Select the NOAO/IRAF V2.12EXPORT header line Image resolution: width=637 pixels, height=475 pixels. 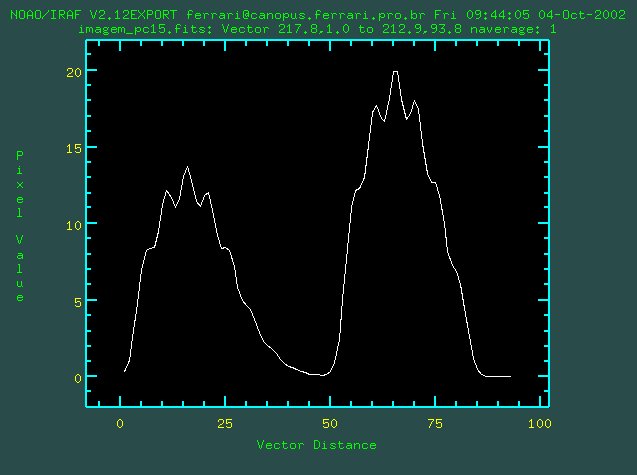coord(318,15)
